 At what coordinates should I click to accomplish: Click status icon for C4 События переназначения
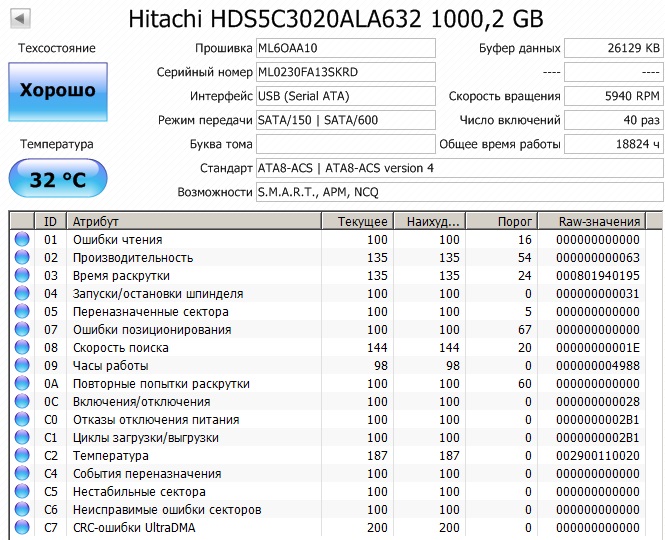tap(22, 473)
